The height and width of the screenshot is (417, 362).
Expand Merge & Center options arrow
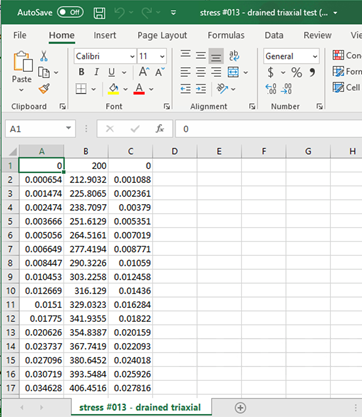246,72
